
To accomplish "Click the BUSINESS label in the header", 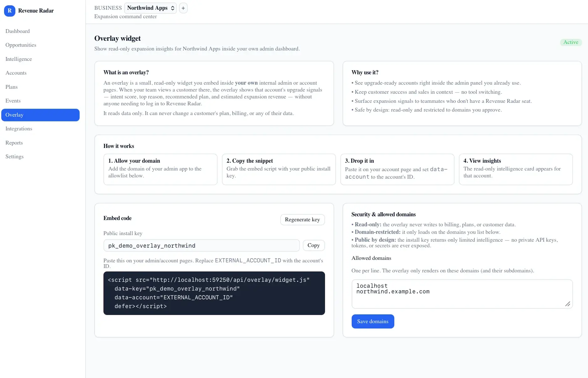I will tap(108, 8).
